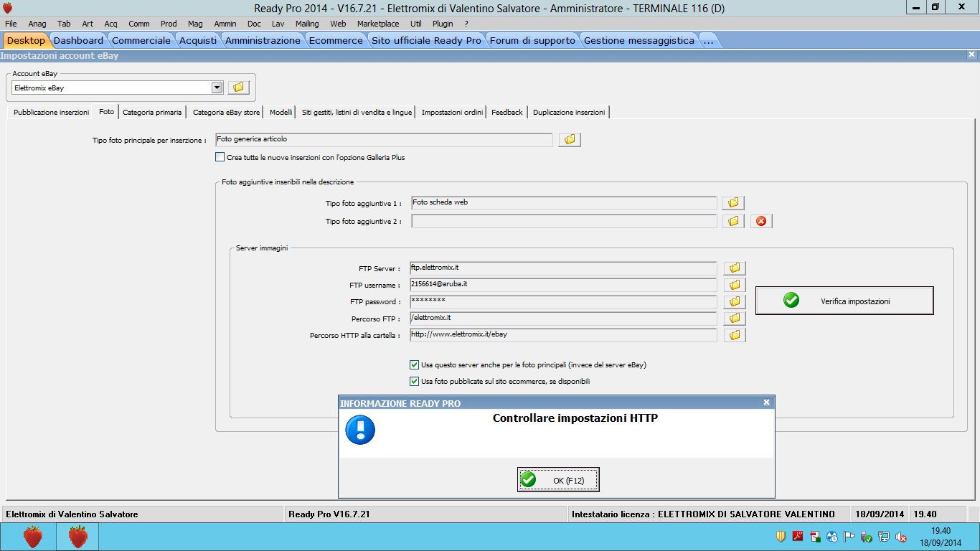This screenshot has width=980, height=551.
Task: Open the '?' help menu
Action: (466, 24)
